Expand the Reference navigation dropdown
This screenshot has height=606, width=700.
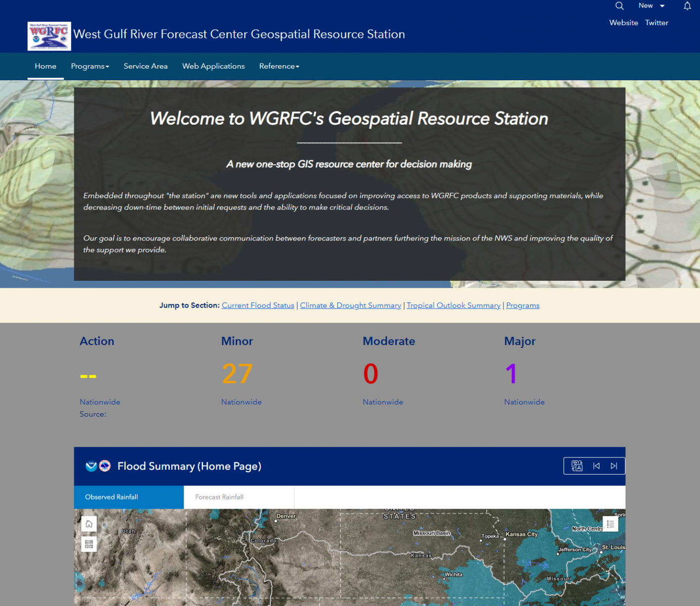[279, 66]
